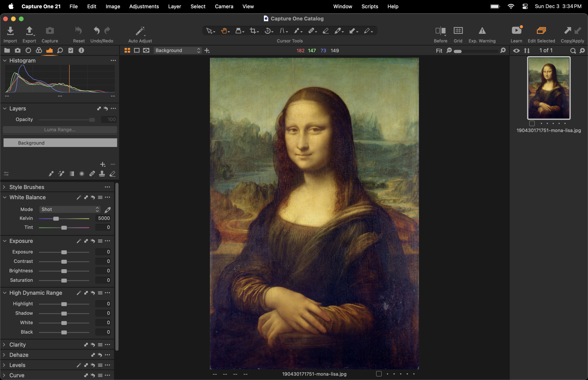Open White Balance Mode dropdown showing Shot
Image resolution: width=588 pixels, height=380 pixels.
click(x=70, y=209)
